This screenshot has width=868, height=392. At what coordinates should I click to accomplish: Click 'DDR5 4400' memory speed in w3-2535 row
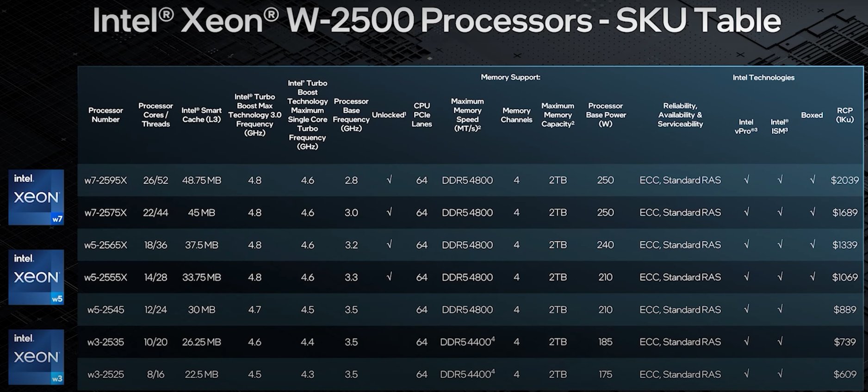[x=467, y=342]
